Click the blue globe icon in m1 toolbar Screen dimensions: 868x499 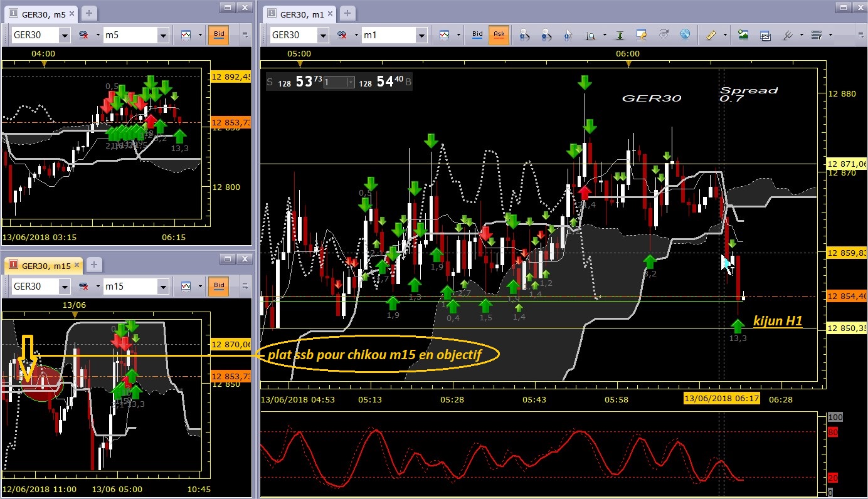[685, 35]
